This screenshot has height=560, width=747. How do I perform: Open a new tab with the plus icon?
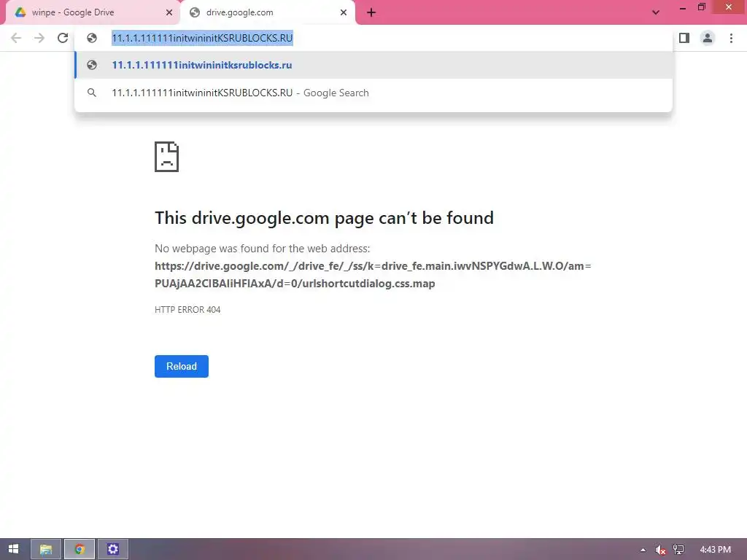point(371,12)
